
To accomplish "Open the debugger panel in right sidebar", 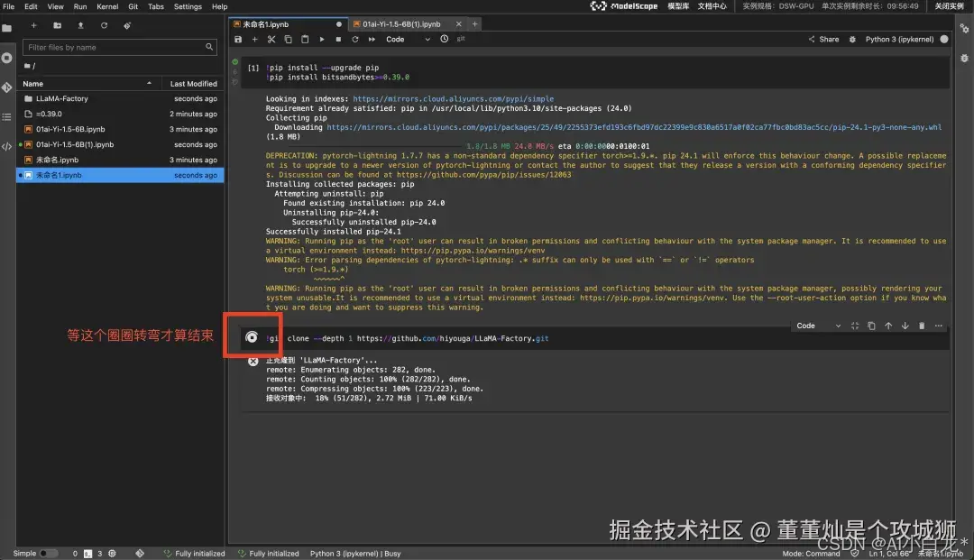I will pos(964,58).
